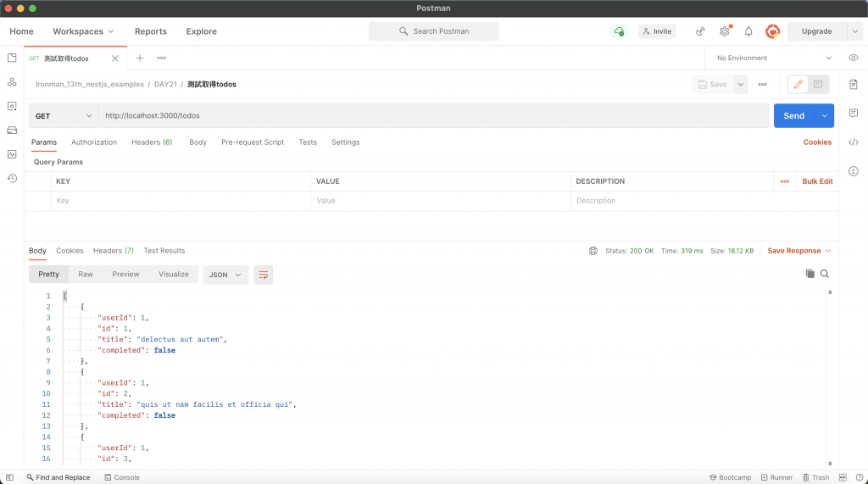This screenshot has width=868, height=484.
Task: Open the Environments sidebar icon
Action: [x=12, y=106]
